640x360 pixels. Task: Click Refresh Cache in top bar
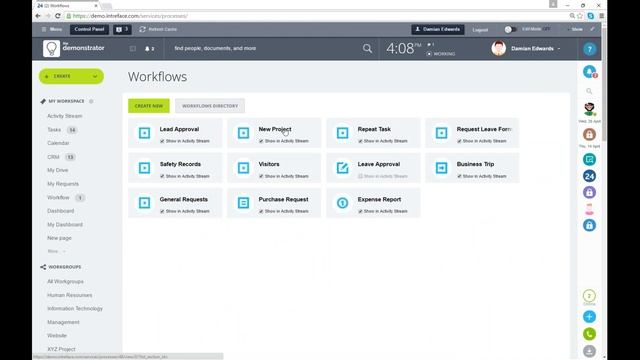click(x=158, y=29)
